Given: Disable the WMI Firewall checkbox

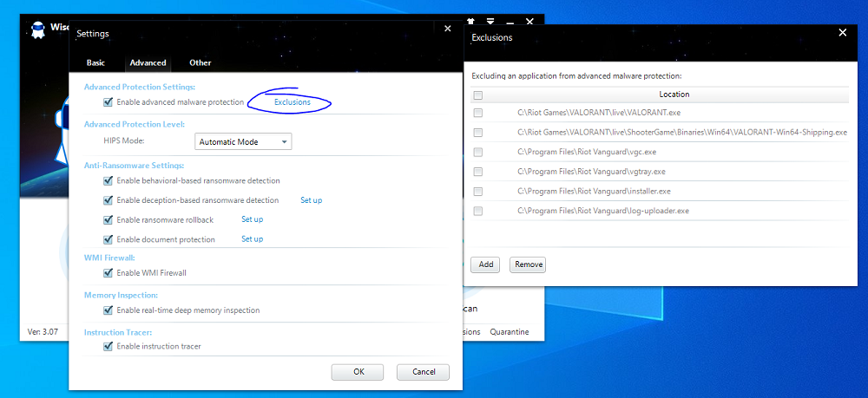Looking at the screenshot, I should point(108,273).
